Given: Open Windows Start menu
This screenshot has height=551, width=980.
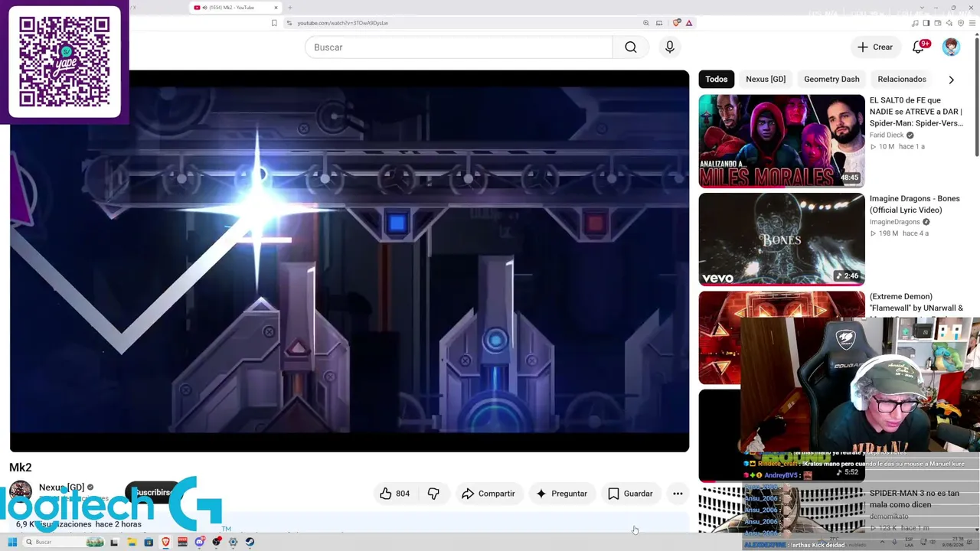Looking at the screenshot, I should (x=12, y=542).
